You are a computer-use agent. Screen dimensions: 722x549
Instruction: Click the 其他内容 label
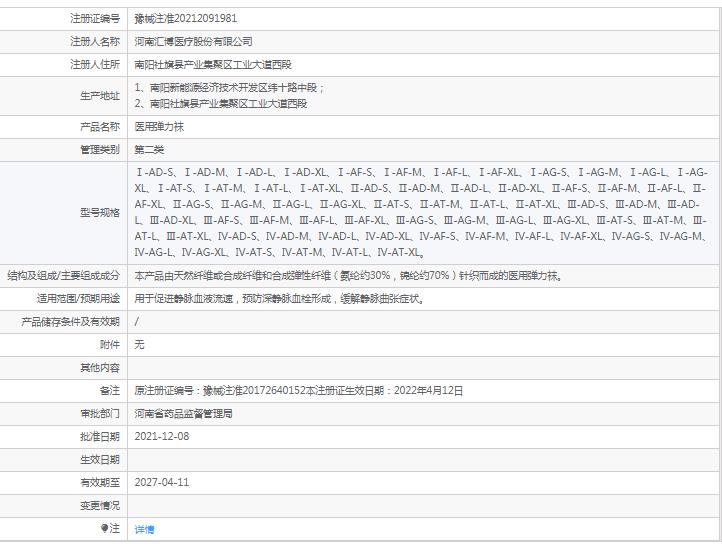[100, 368]
